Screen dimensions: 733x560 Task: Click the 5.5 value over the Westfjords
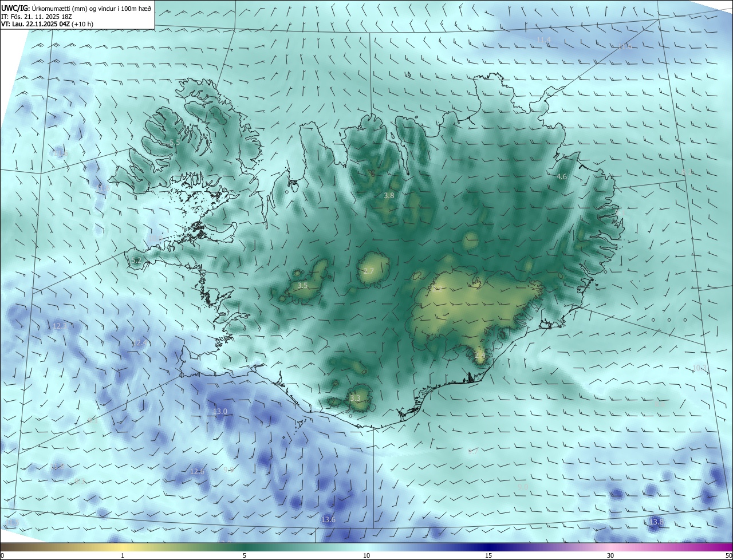click(x=175, y=142)
